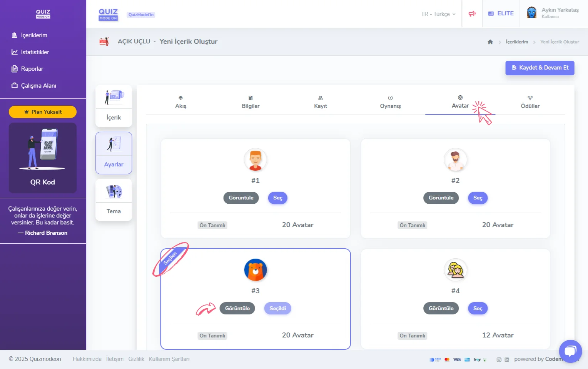The height and width of the screenshot is (369, 588).
Task: Choose avatar set #2 with Seç
Action: (478, 198)
